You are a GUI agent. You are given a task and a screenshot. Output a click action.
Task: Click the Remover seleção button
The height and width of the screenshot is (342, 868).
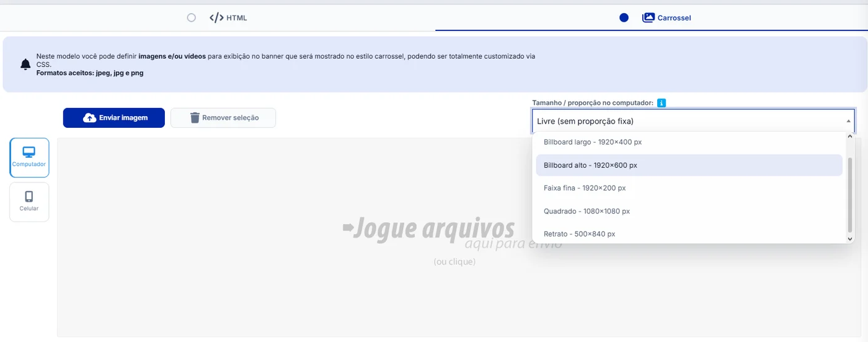(x=223, y=118)
